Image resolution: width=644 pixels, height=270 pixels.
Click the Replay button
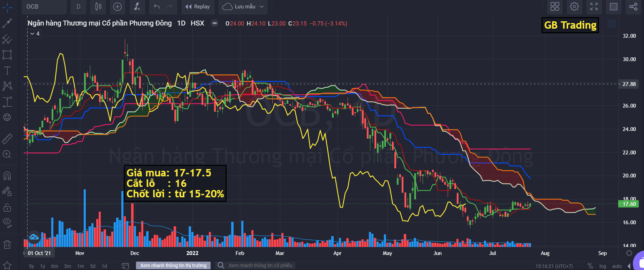coord(198,7)
